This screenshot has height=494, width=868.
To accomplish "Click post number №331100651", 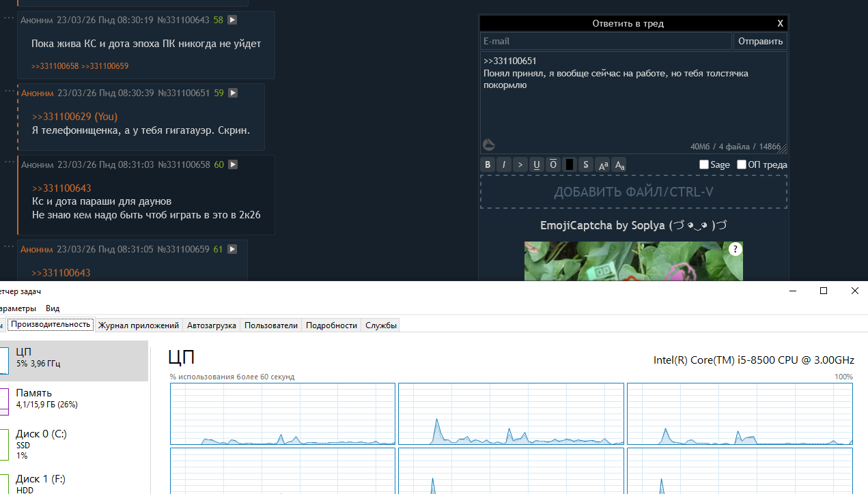I will (x=183, y=93).
